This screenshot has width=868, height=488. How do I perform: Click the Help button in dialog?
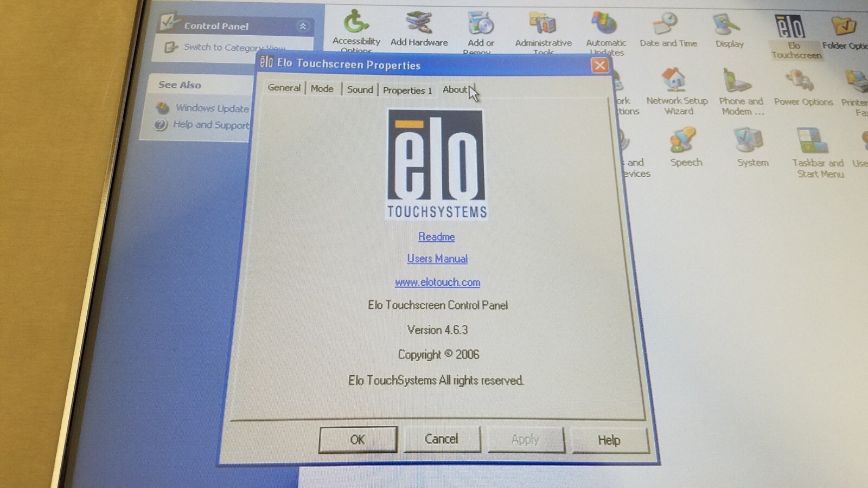pos(609,440)
